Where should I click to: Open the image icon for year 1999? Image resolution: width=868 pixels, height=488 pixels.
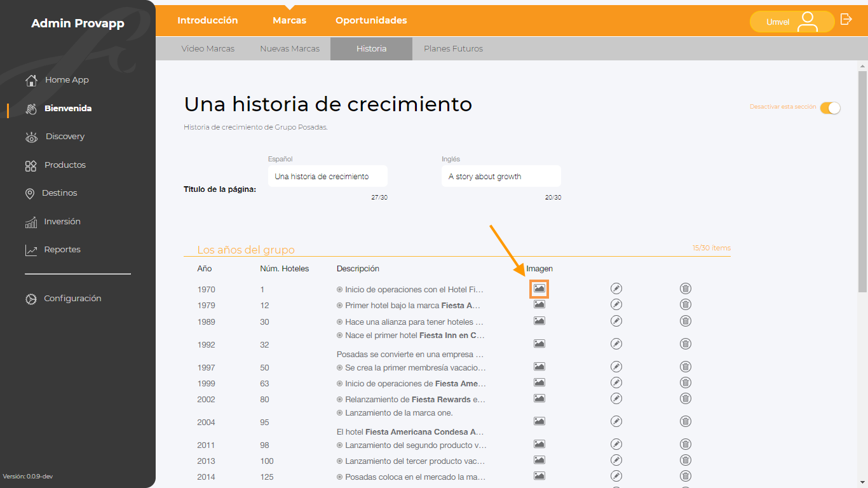tap(539, 383)
